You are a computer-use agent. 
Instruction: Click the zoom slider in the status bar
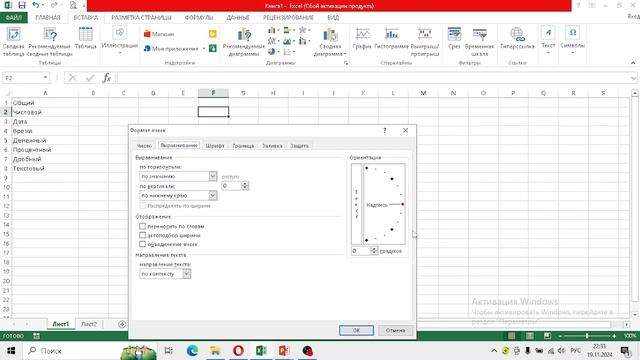coord(587,336)
